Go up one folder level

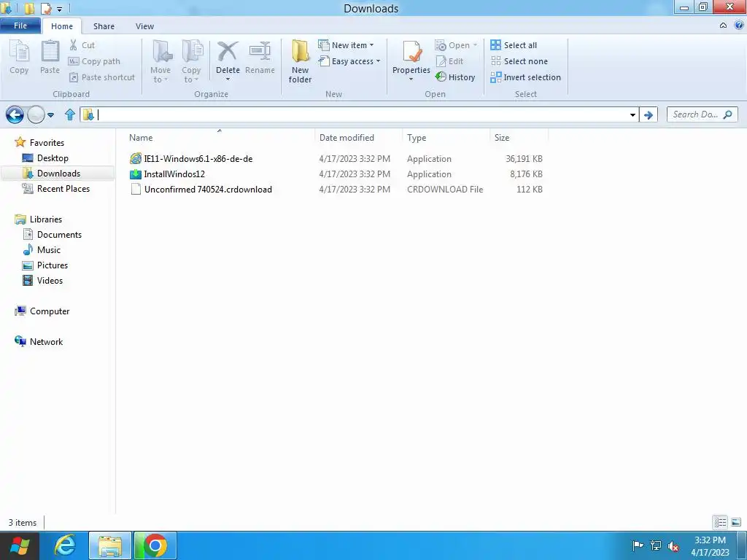[70, 114]
